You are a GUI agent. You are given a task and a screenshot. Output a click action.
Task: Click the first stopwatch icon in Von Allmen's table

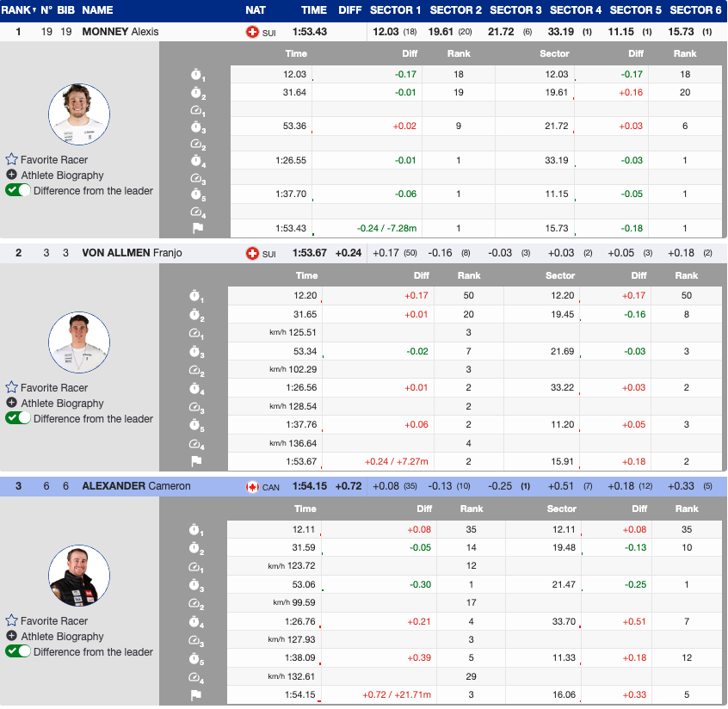click(196, 296)
